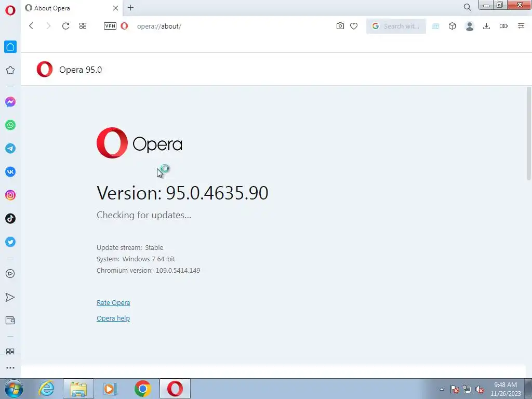Take a snapshot with the camera icon
The height and width of the screenshot is (399, 532).
click(x=340, y=26)
